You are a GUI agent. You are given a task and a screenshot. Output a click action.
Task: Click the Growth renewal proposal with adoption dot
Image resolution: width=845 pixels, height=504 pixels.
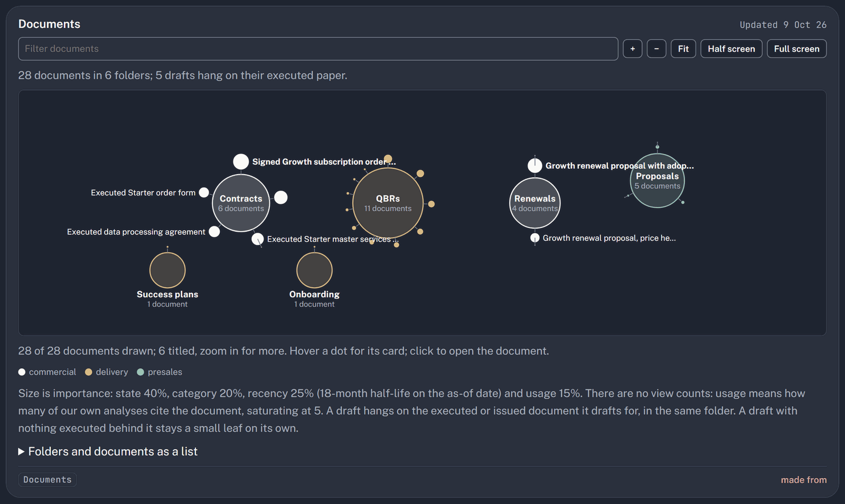pyautogui.click(x=535, y=166)
